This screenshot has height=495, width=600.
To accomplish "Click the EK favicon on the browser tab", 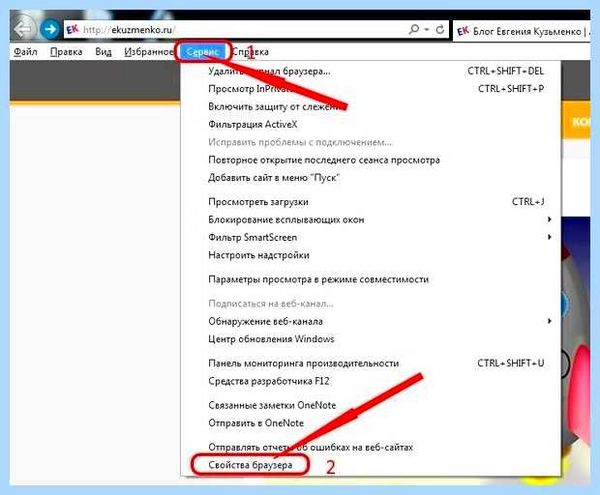I will pos(463,31).
